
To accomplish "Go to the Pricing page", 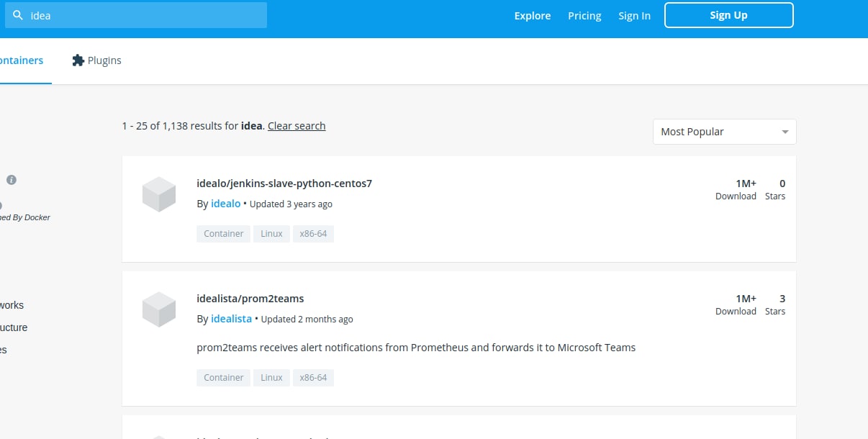I will point(584,15).
